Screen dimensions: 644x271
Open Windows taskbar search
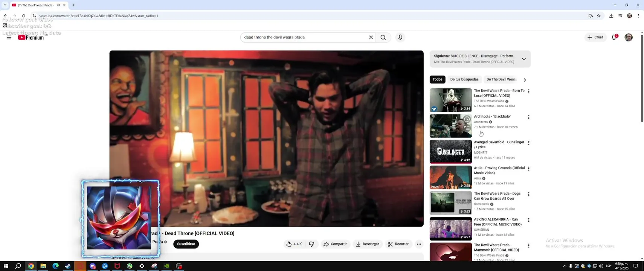18,266
